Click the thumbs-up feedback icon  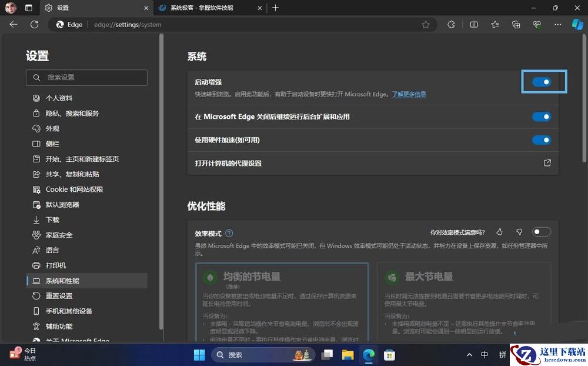[x=499, y=232]
